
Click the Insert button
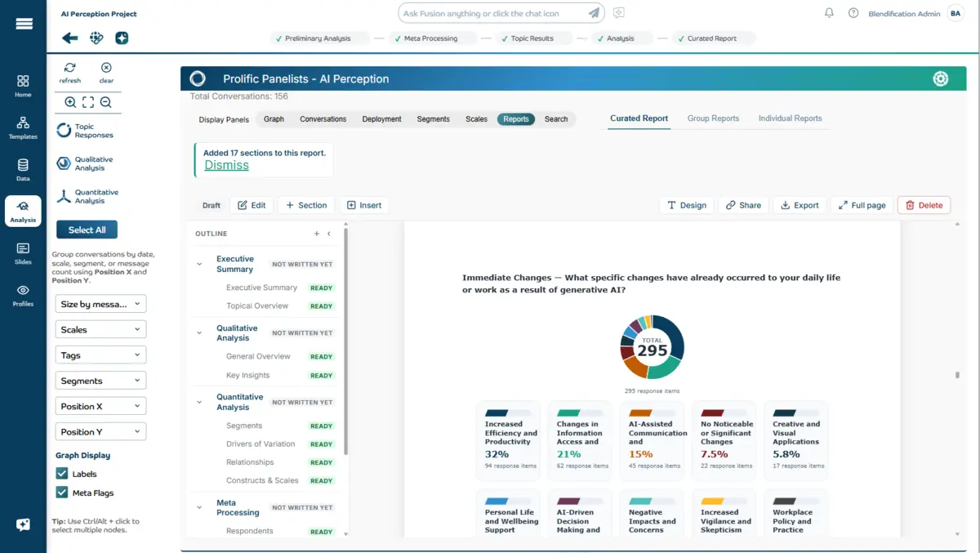364,205
